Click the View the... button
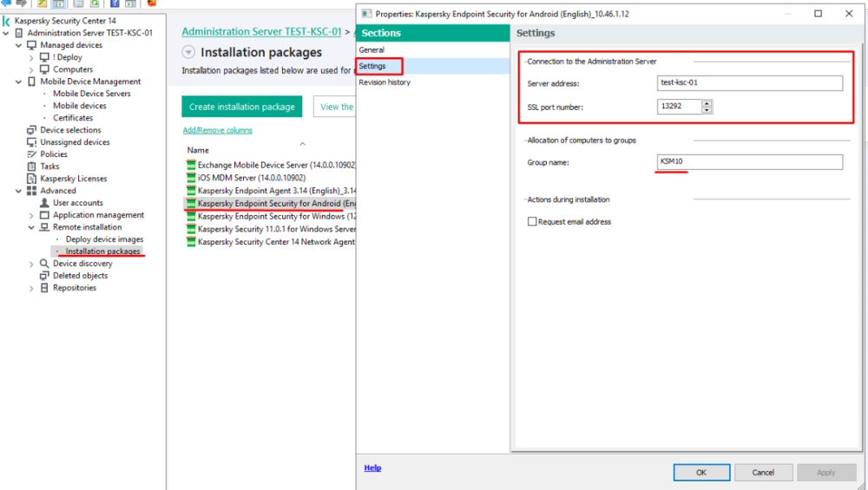 pyautogui.click(x=335, y=107)
